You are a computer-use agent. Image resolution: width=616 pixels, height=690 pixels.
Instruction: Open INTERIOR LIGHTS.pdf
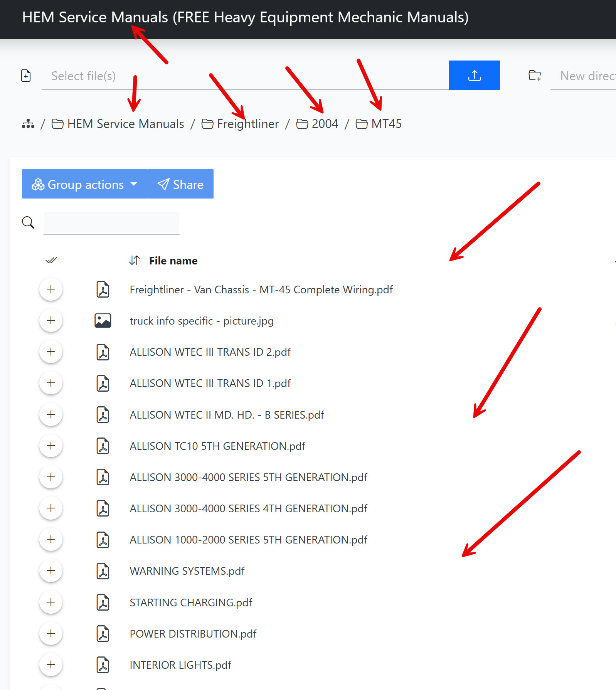tap(180, 665)
